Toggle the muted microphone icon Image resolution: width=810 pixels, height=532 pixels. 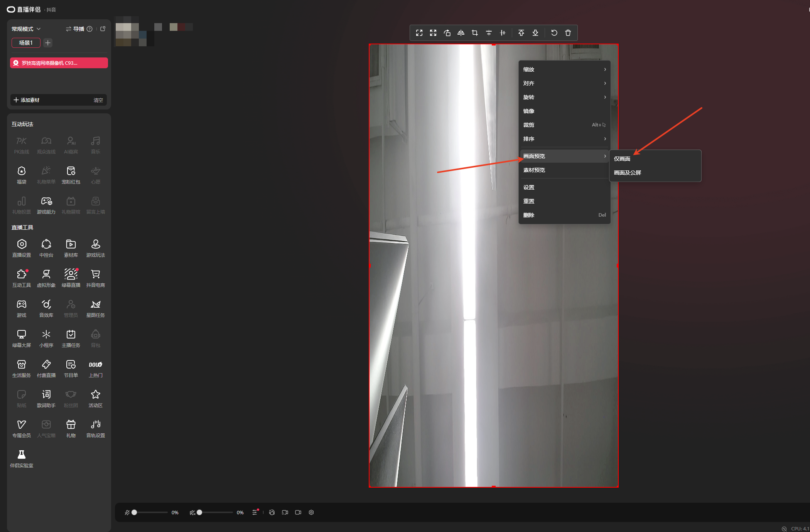tap(127, 512)
